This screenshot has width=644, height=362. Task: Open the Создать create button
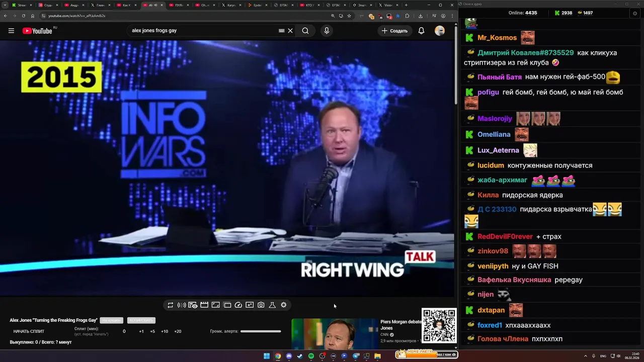pos(394,31)
